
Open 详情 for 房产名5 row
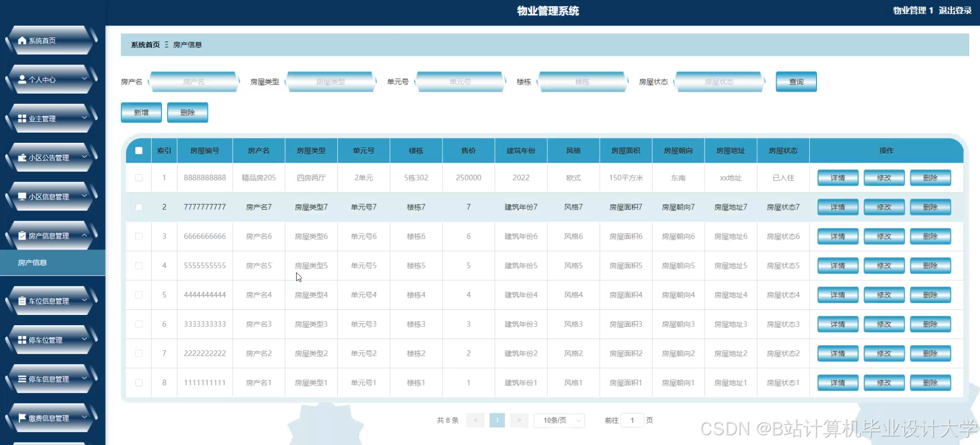pyautogui.click(x=838, y=265)
